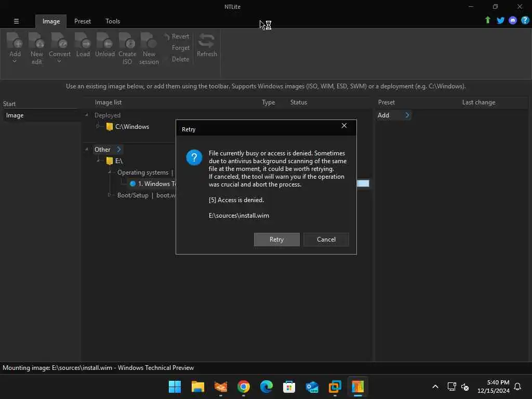Image resolution: width=532 pixels, height=399 pixels.
Task: Select the 1. Windows Technical Preview row
Action: [x=152, y=183]
